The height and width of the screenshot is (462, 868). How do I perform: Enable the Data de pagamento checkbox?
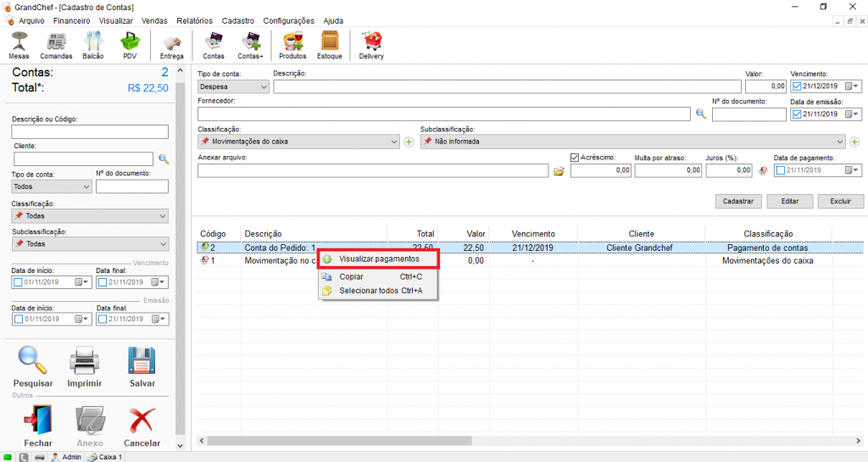(780, 170)
